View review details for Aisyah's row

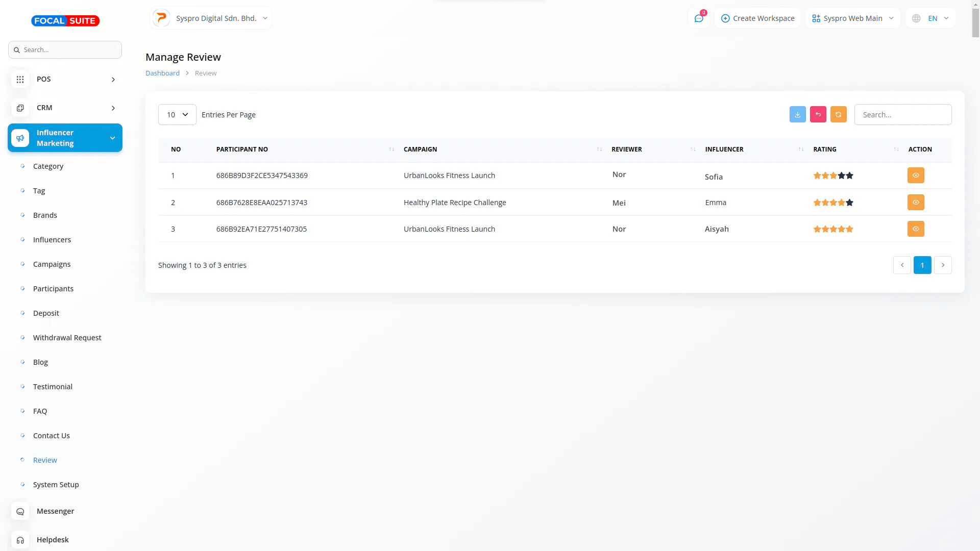pos(916,229)
